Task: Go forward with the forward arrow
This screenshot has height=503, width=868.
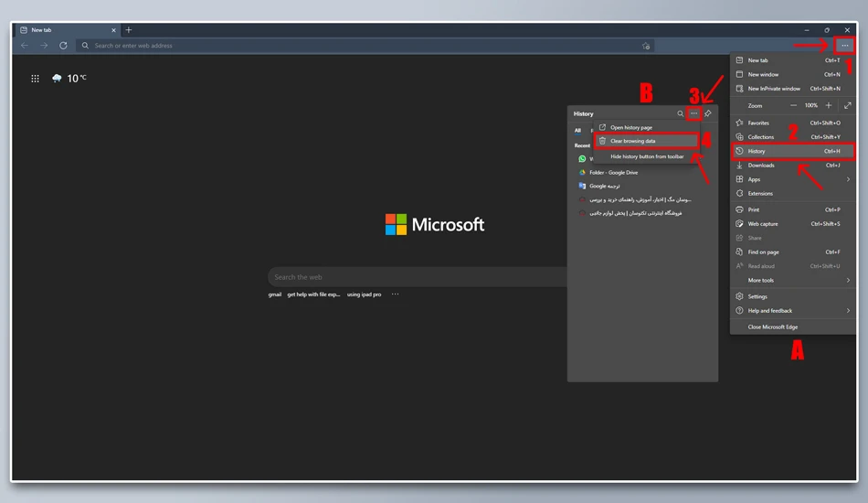Action: pos(44,46)
